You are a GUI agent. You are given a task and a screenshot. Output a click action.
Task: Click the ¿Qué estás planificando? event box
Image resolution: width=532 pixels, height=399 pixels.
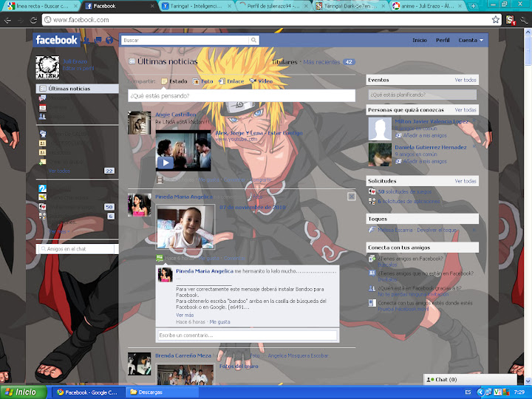coord(423,95)
